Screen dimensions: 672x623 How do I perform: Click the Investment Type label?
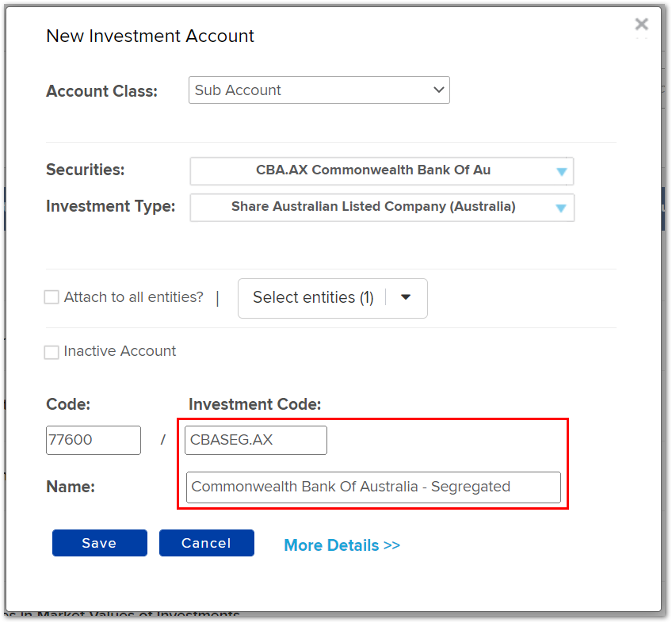pyautogui.click(x=111, y=206)
